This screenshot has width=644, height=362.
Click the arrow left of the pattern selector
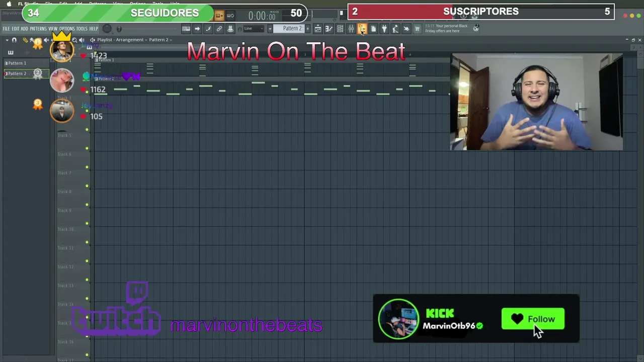pyautogui.click(x=270, y=29)
